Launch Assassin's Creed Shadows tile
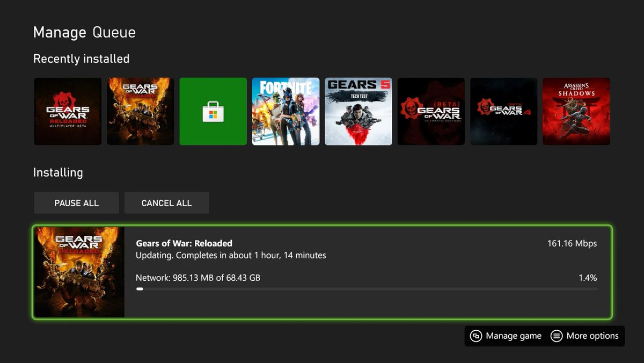644x363 pixels. pos(576,112)
